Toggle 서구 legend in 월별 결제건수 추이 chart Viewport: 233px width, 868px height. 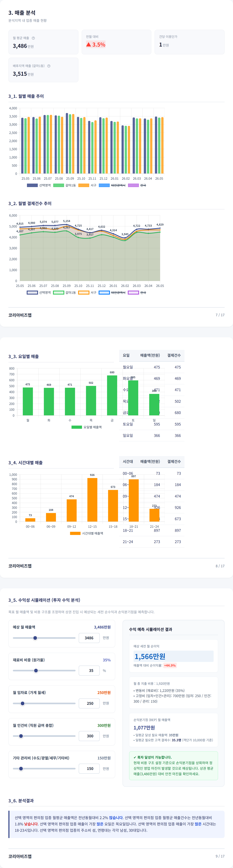tap(87, 292)
